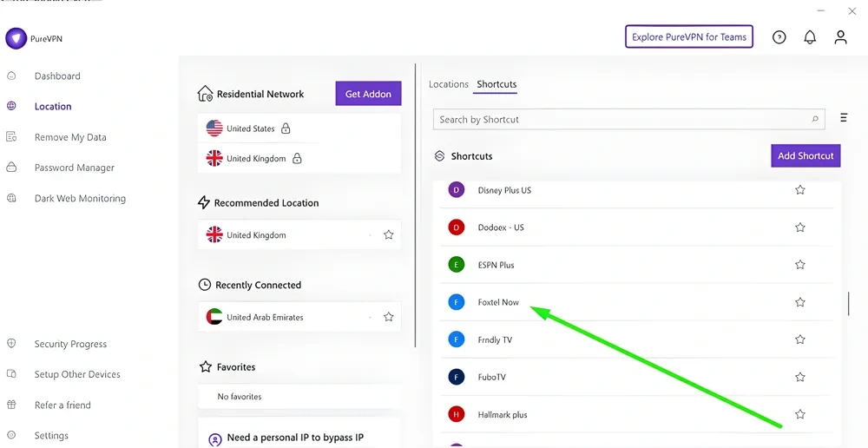
Task: Click the Refer a friend gift icon
Action: (x=11, y=405)
